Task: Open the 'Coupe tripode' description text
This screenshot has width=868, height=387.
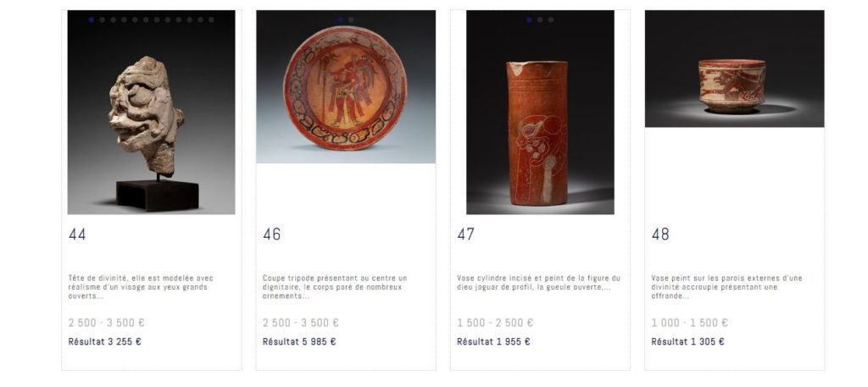Action: (x=334, y=287)
